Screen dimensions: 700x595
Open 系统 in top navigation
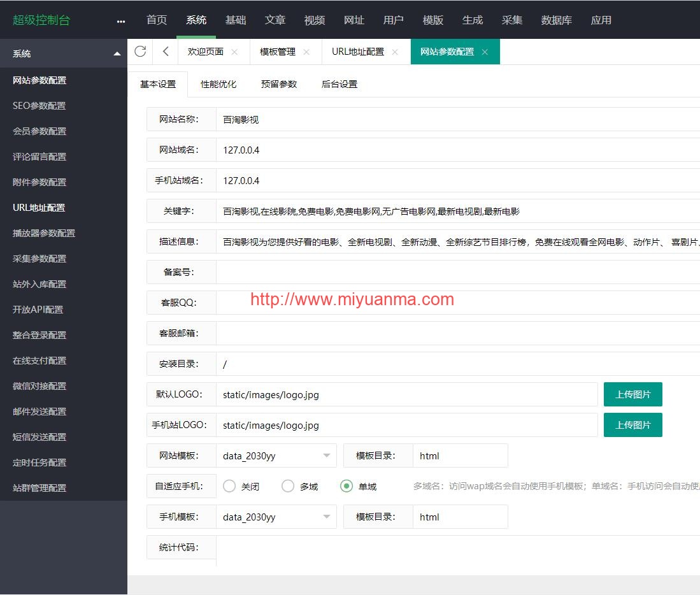tap(196, 20)
